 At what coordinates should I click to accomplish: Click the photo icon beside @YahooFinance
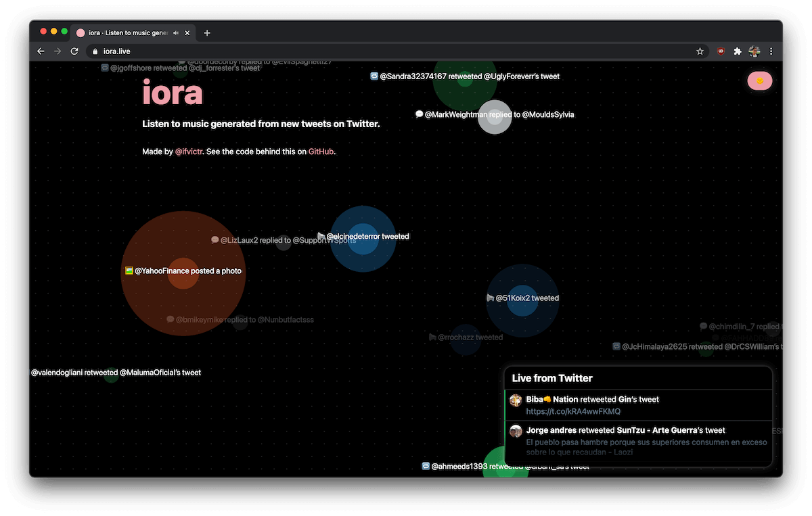coord(129,271)
